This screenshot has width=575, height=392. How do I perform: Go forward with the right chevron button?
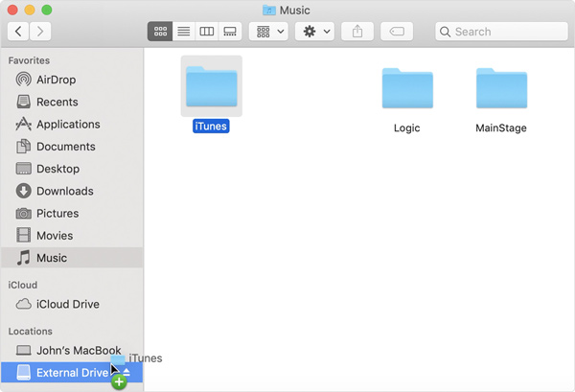tap(40, 32)
